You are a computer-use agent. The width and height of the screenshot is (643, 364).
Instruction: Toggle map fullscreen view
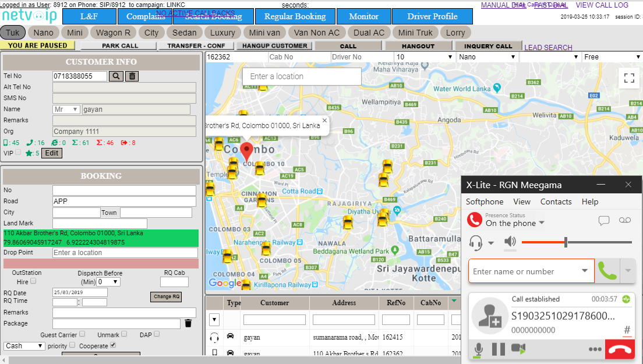tap(629, 78)
